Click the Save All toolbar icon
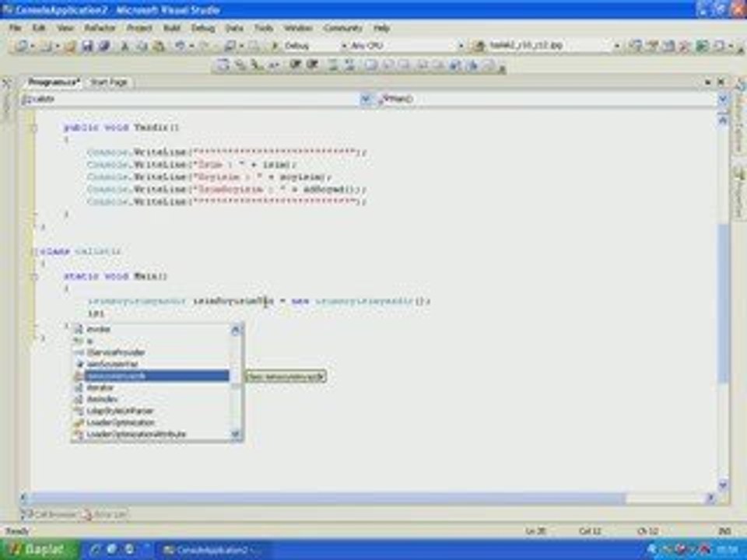 click(104, 46)
